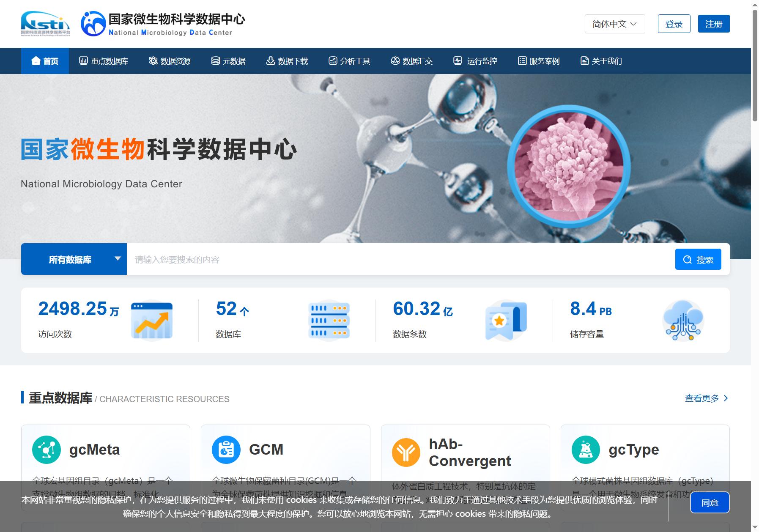Viewport: 759px width, 532px height.
Task: Click the hAb-Convergent orange antibody icon
Action: (406, 452)
